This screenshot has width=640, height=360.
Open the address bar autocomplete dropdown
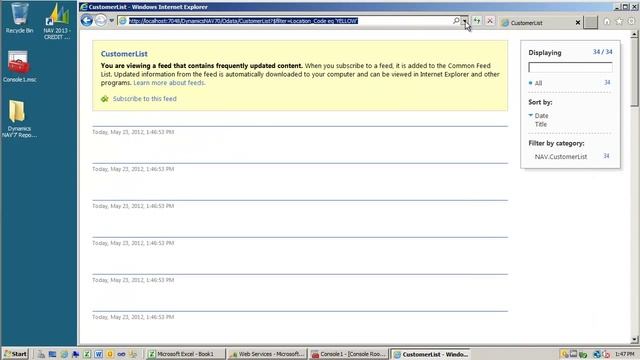464,21
